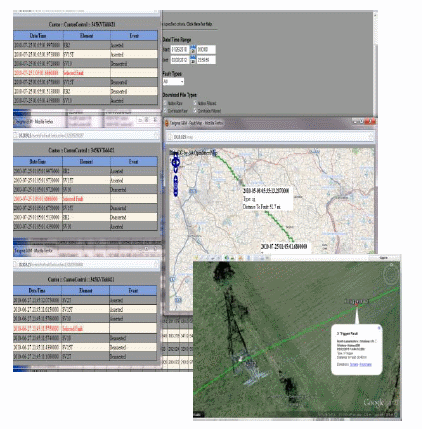Click the fault map window address bar
Screen dimensions: 422x429
pos(270,137)
